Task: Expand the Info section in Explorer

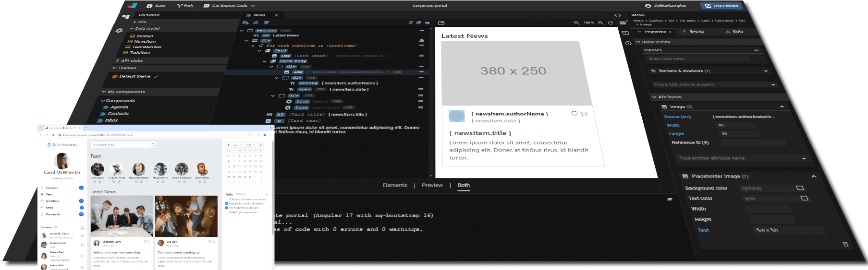Action: coord(140,22)
